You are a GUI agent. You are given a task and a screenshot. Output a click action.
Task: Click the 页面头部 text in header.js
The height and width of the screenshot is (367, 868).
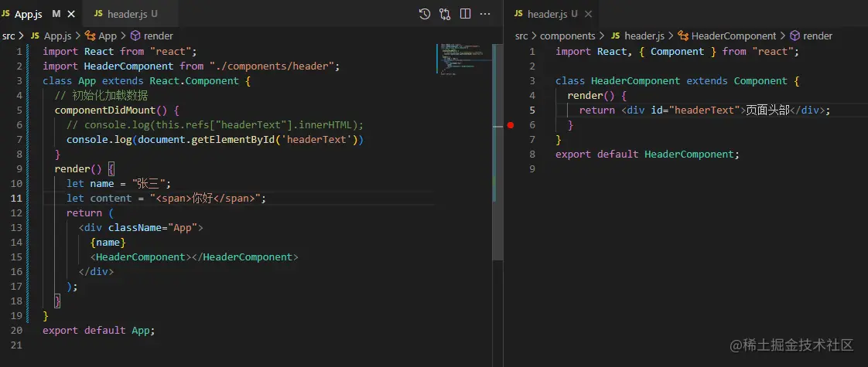(x=767, y=110)
